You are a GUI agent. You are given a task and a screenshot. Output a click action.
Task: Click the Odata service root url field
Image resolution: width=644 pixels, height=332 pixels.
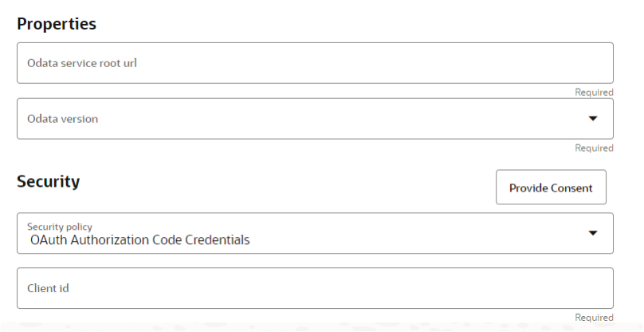[315, 63]
